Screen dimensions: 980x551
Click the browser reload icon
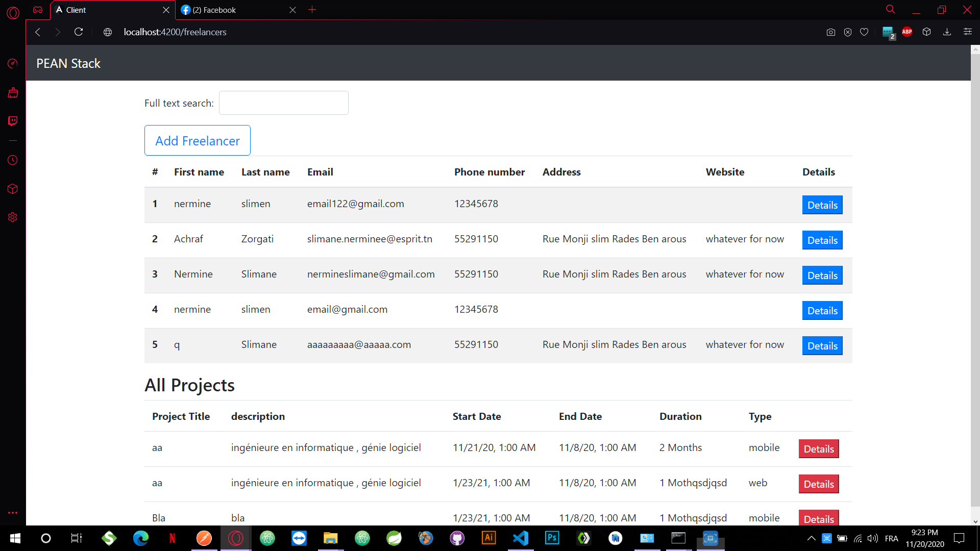[79, 32]
